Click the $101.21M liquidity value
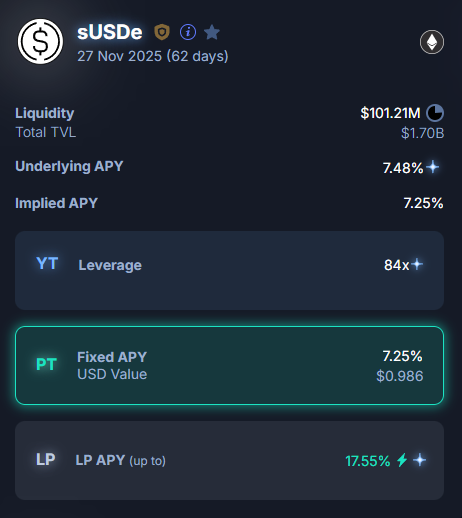Image resolution: width=462 pixels, height=518 pixels. [390, 113]
